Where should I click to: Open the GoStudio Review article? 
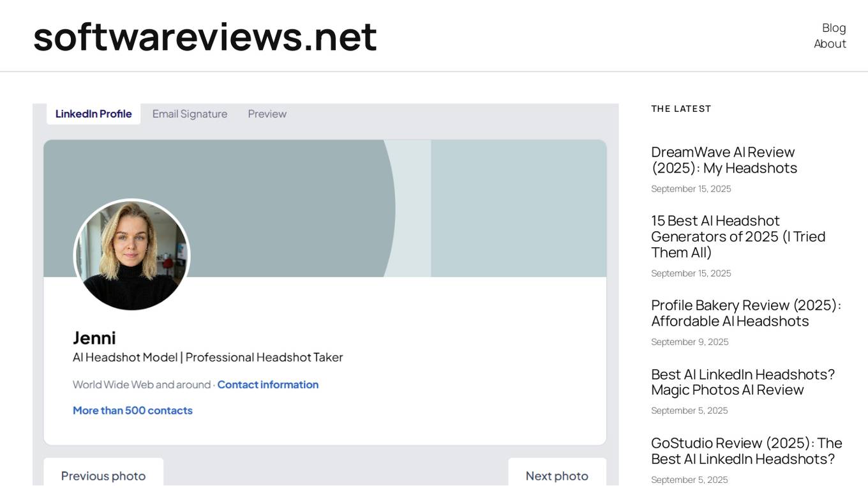(x=746, y=451)
